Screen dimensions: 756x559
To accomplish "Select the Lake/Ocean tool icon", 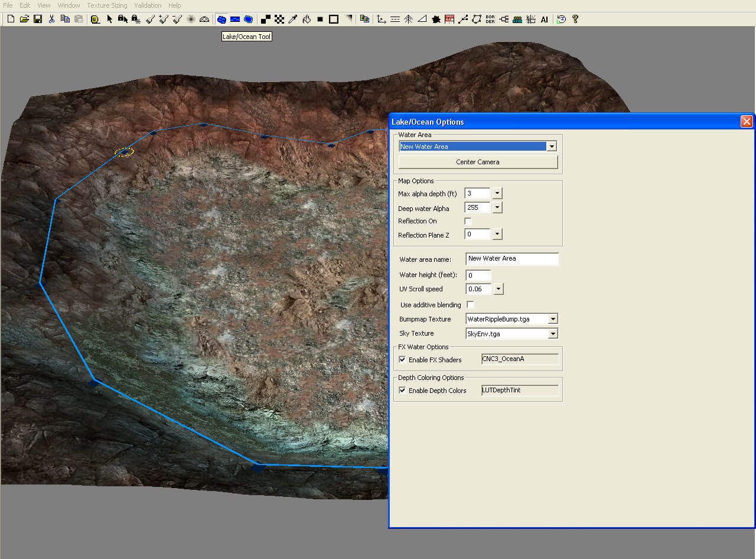I will point(221,19).
